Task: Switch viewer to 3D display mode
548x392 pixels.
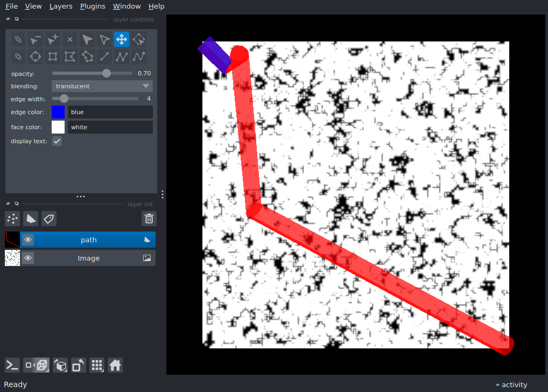Action: pyautogui.click(x=36, y=365)
